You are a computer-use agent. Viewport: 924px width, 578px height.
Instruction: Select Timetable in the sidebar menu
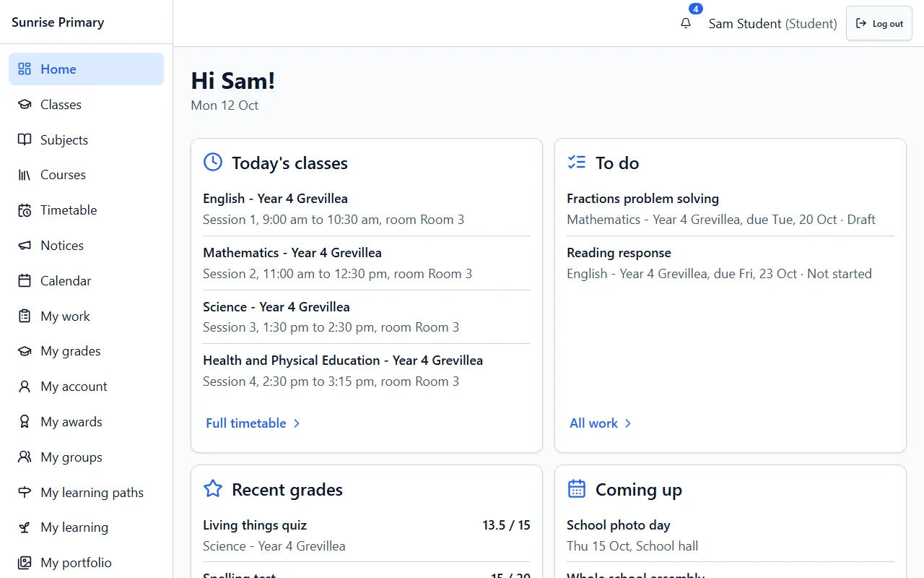(x=87, y=210)
